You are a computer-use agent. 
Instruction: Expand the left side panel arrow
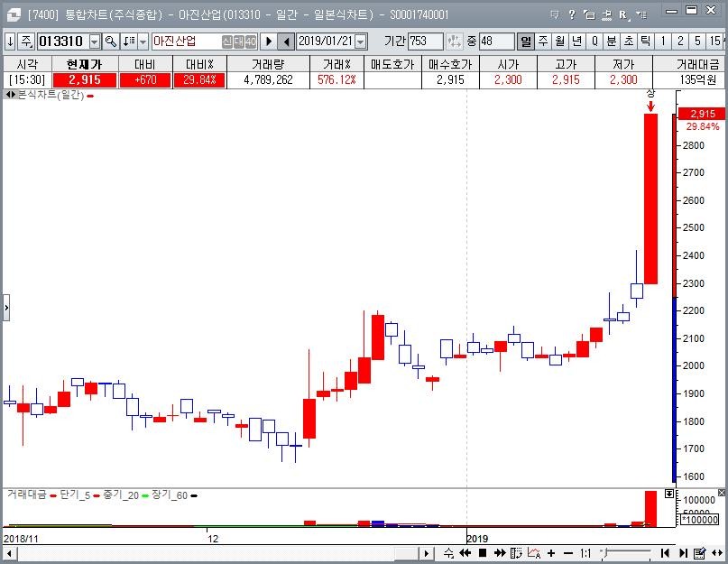pyautogui.click(x=5, y=308)
